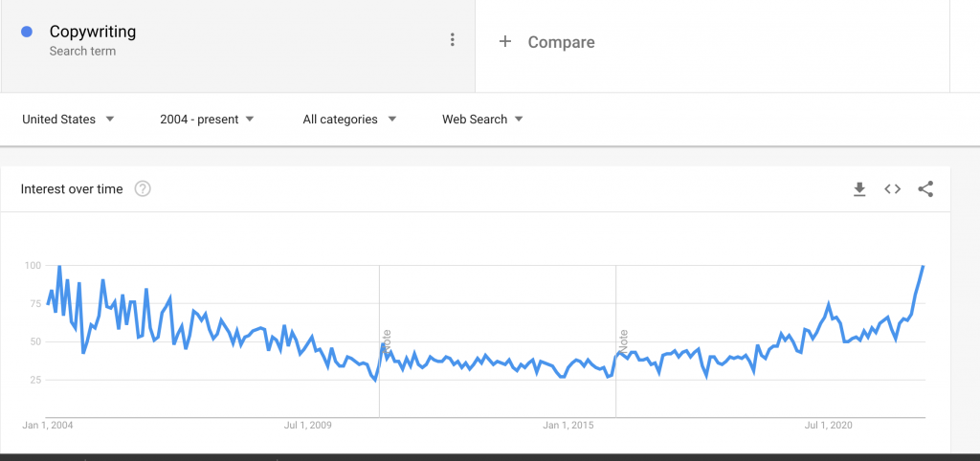Click the first Note marker on the chart
The height and width of the screenshot is (461, 980).
tap(387, 341)
